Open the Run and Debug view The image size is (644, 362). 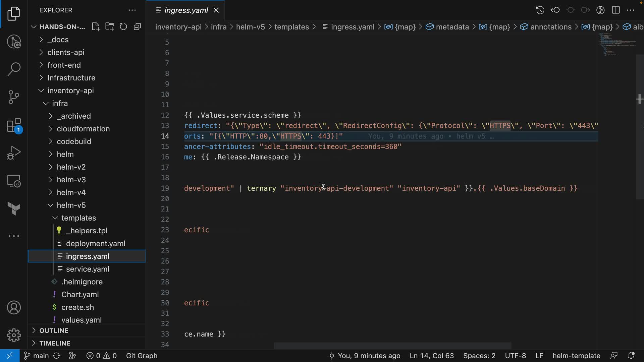tap(14, 153)
